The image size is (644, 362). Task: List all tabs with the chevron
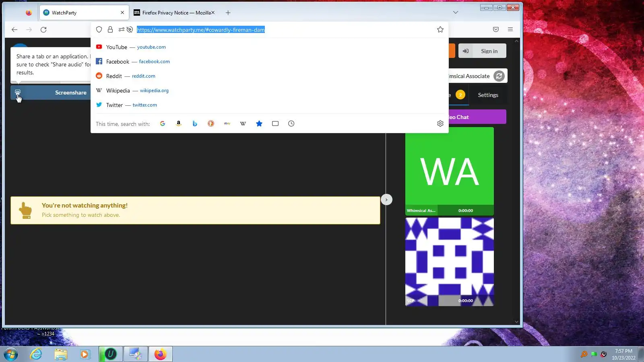coord(456,12)
